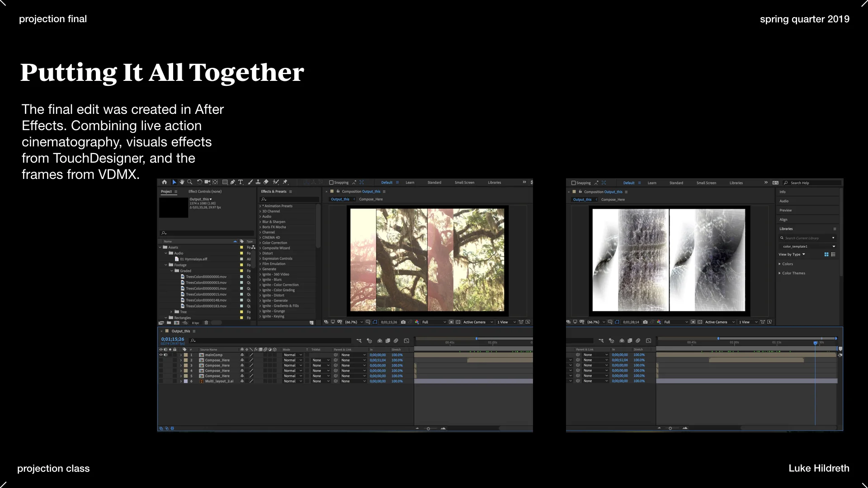Open Mode dropdown for mainComp layer
The width and height of the screenshot is (868, 488).
(x=292, y=355)
